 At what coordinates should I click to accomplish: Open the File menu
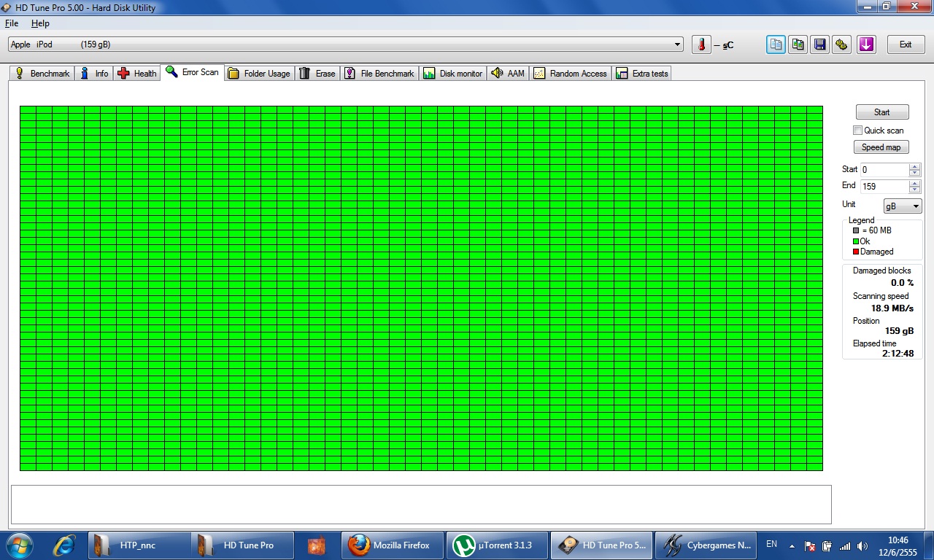tap(12, 23)
